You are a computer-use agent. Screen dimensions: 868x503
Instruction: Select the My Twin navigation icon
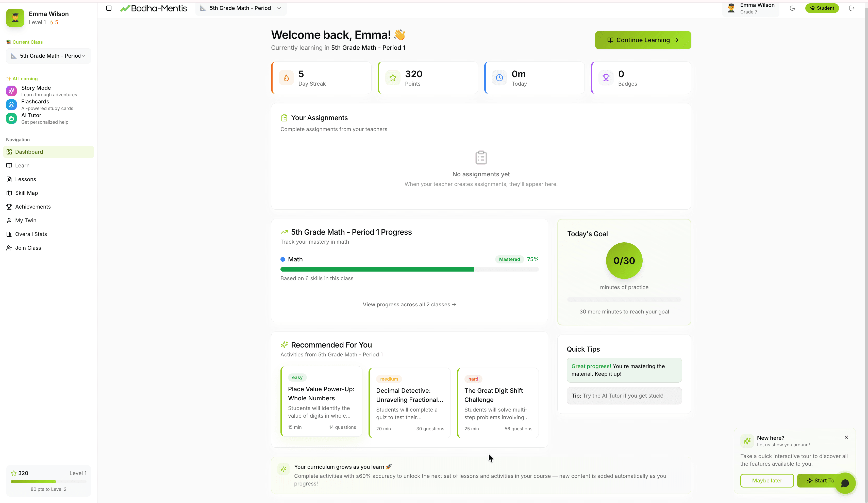tap(9, 220)
